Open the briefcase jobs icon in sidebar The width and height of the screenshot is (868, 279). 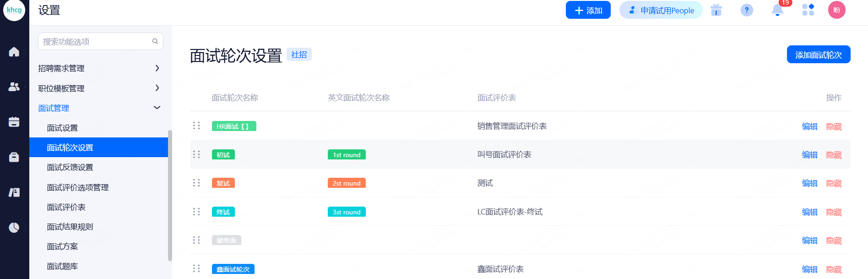click(14, 157)
